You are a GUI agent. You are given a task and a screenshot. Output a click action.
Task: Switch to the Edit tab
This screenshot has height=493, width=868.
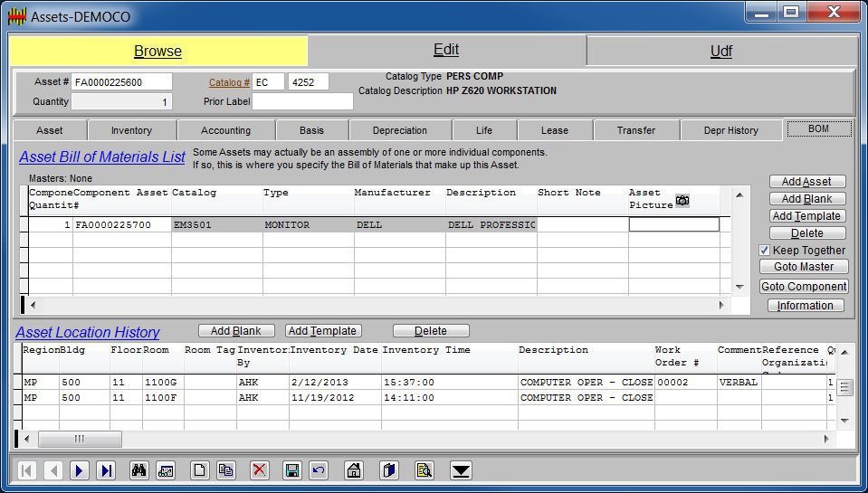click(x=446, y=50)
